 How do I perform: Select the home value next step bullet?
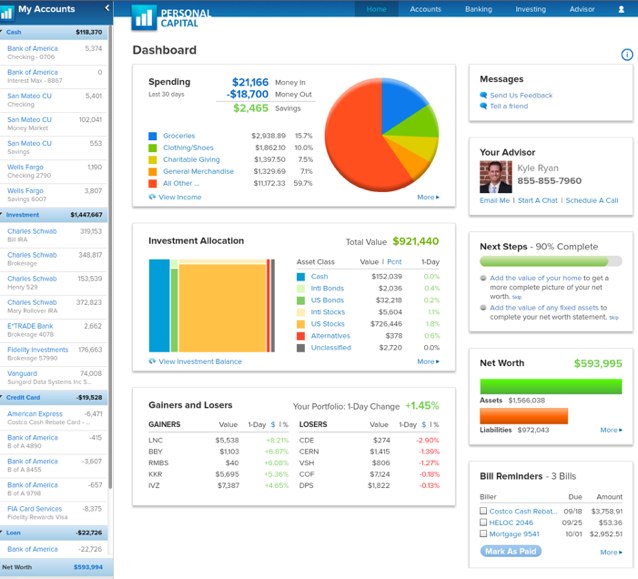point(483,278)
